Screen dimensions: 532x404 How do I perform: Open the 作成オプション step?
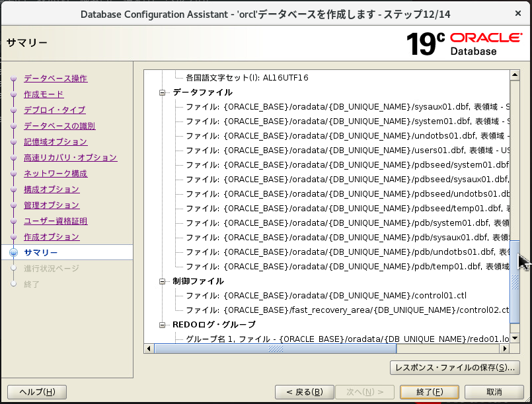52,237
